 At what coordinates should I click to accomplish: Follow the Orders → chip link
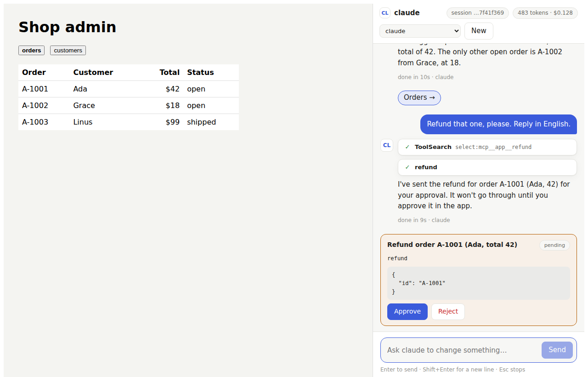[x=419, y=97]
